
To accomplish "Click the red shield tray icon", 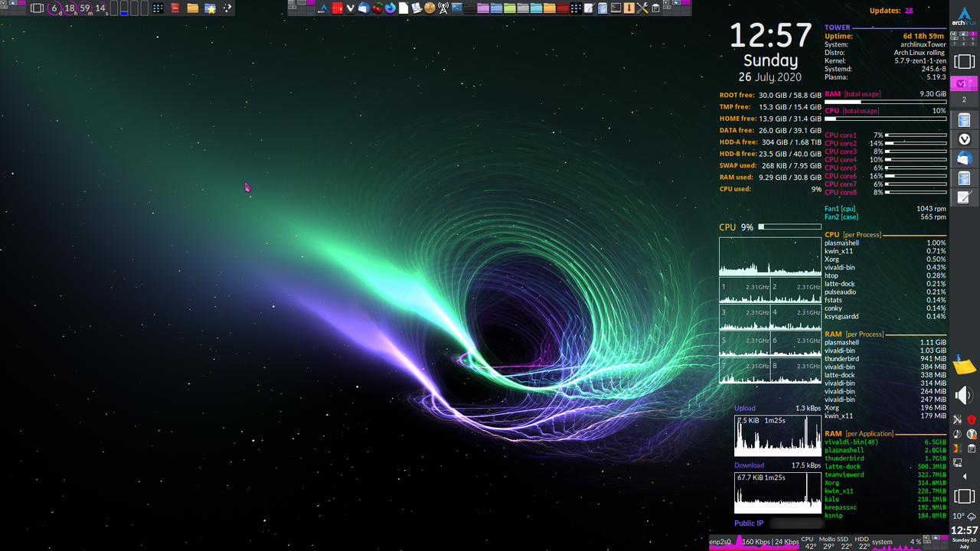I will pos(971,420).
